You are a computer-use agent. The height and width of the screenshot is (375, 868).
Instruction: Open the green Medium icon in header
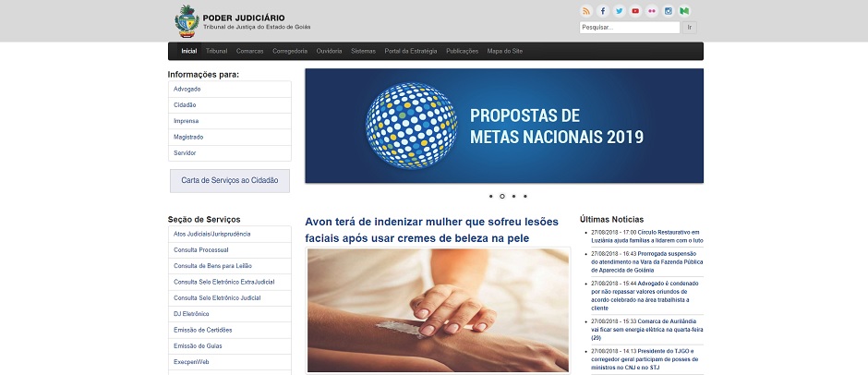coord(685,11)
